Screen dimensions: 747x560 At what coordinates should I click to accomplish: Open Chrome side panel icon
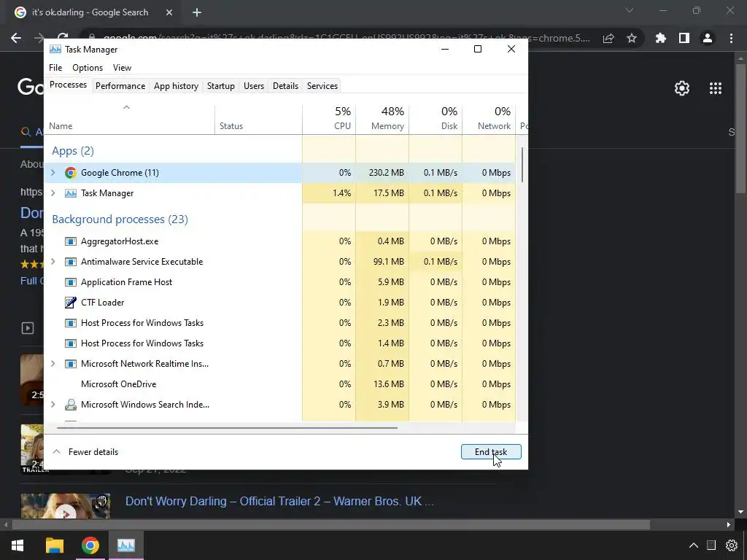(x=684, y=38)
